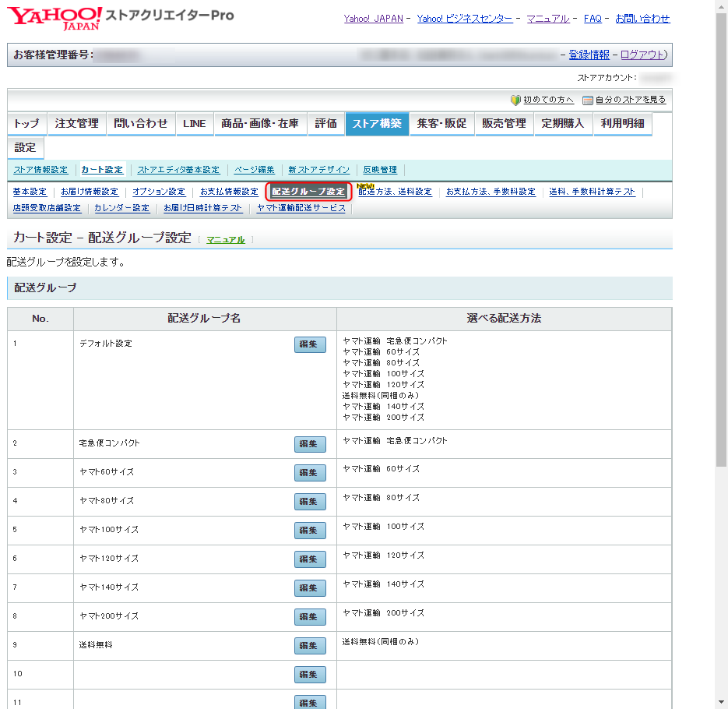The height and width of the screenshot is (709, 728).
Task: Click 基本設定 link
Action: tap(30, 192)
